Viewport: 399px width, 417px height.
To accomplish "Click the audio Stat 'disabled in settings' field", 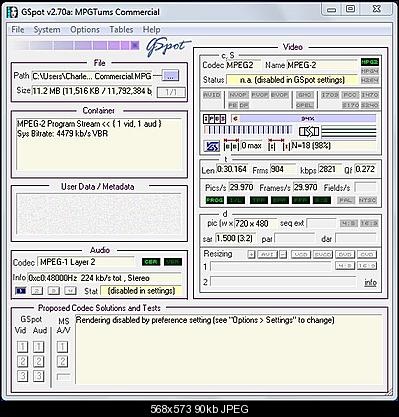I will pyautogui.click(x=141, y=291).
